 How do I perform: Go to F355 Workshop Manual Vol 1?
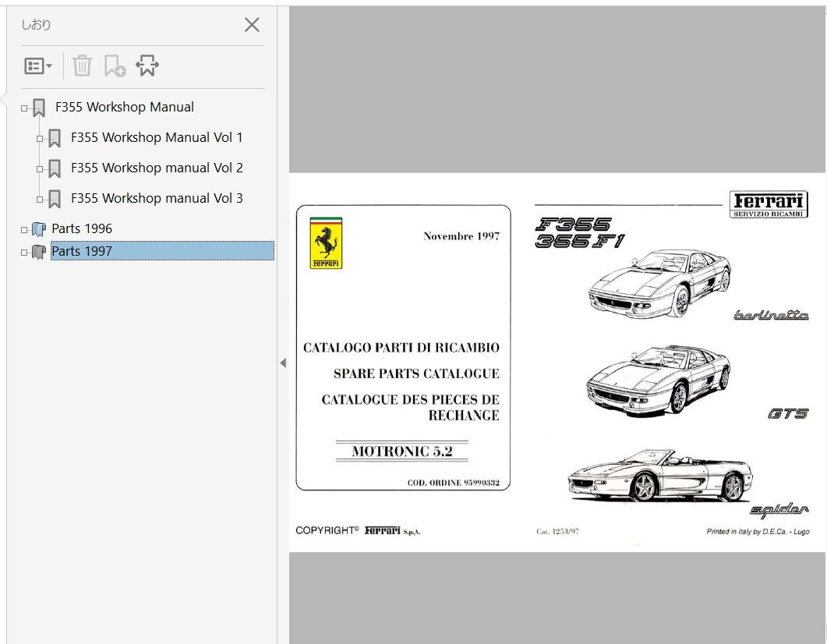(x=157, y=138)
